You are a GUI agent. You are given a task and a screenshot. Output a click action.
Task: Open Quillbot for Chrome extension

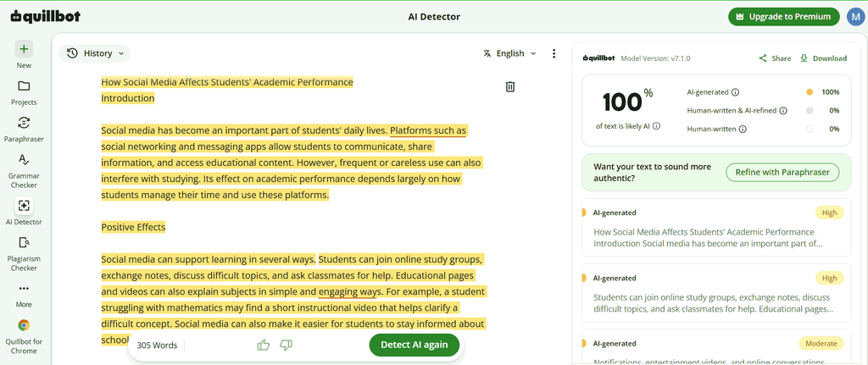coord(24,337)
